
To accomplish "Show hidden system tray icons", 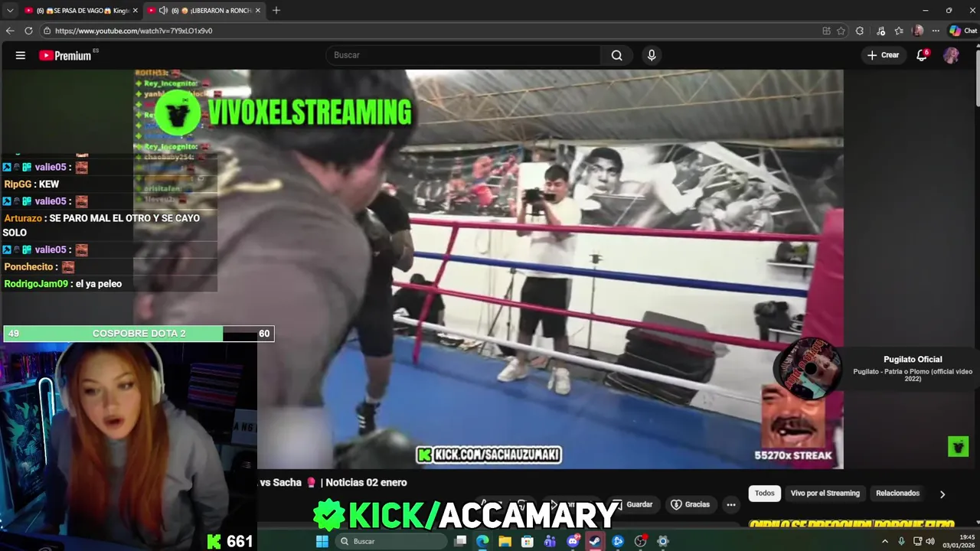I will tap(885, 541).
